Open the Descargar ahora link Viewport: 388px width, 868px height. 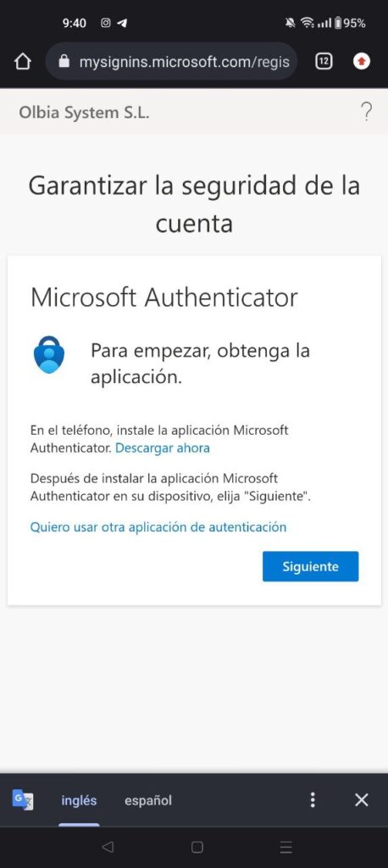coord(162,448)
